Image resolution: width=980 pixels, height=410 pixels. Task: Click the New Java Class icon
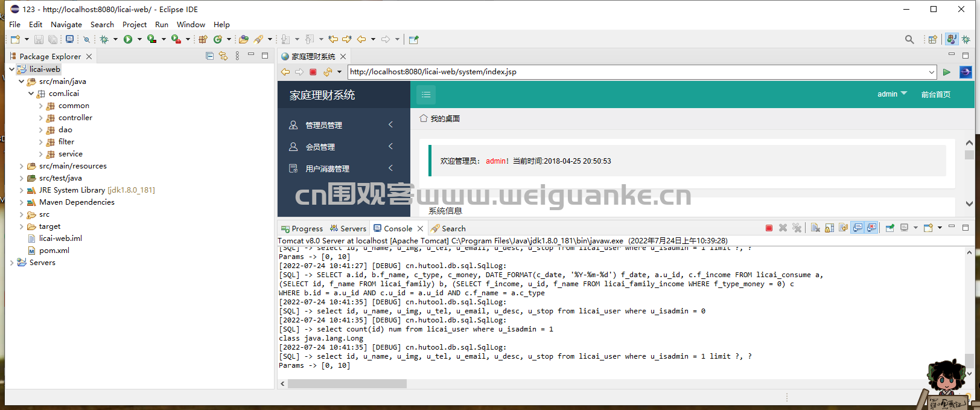[217, 39]
